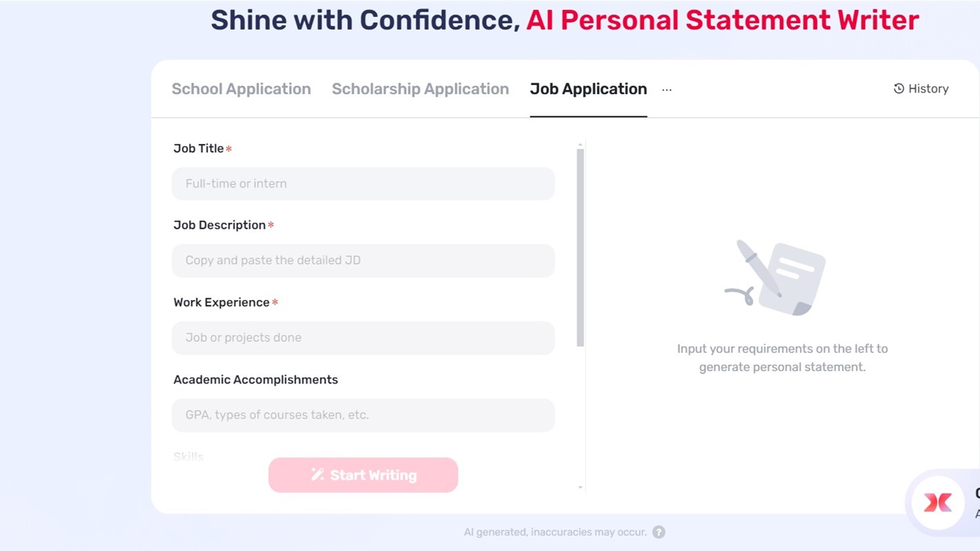Screen dimensions: 980x551
Task: Click the Academic Accomplishments input field
Action: 363,415
